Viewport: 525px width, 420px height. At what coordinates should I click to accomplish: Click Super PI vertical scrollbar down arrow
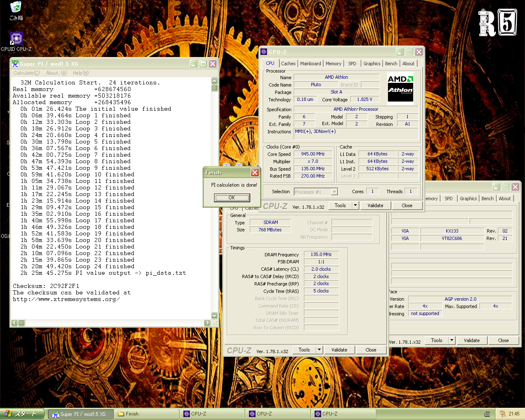pos(215,315)
